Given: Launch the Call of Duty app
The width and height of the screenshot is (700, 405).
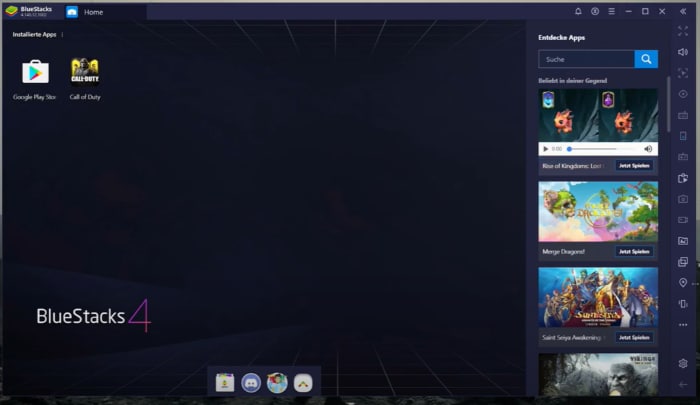Looking at the screenshot, I should pyautogui.click(x=85, y=71).
